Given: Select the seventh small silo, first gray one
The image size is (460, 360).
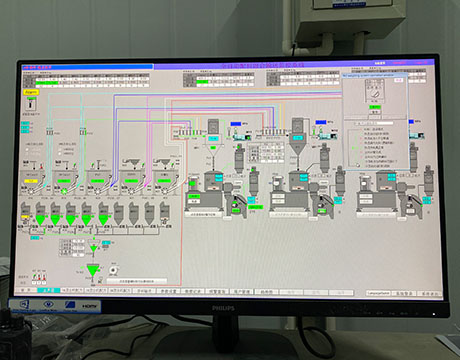Looking at the screenshot, I should click(x=119, y=213).
